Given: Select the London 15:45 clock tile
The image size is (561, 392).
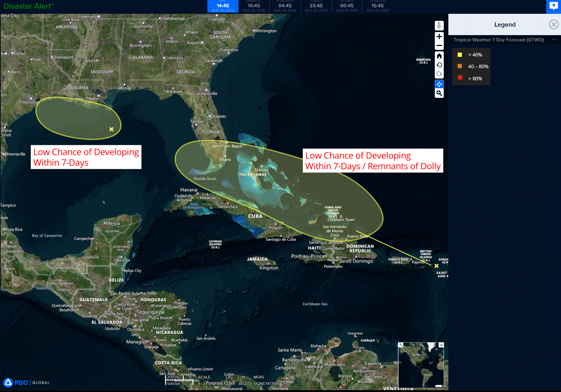Looking at the screenshot, I should click(x=377, y=6).
